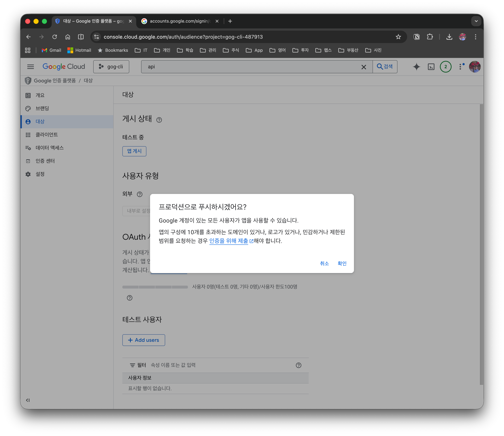This screenshot has width=504, height=436.
Task: Select 클라이언트 in the sidebar
Action: point(47,135)
